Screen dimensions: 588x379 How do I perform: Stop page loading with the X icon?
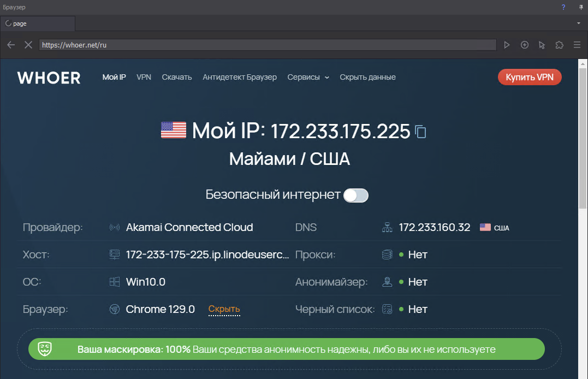28,45
